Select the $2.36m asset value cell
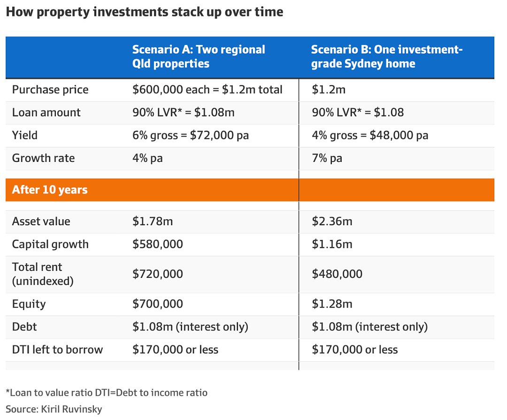Screen dimensions: 507x420 click(332, 221)
